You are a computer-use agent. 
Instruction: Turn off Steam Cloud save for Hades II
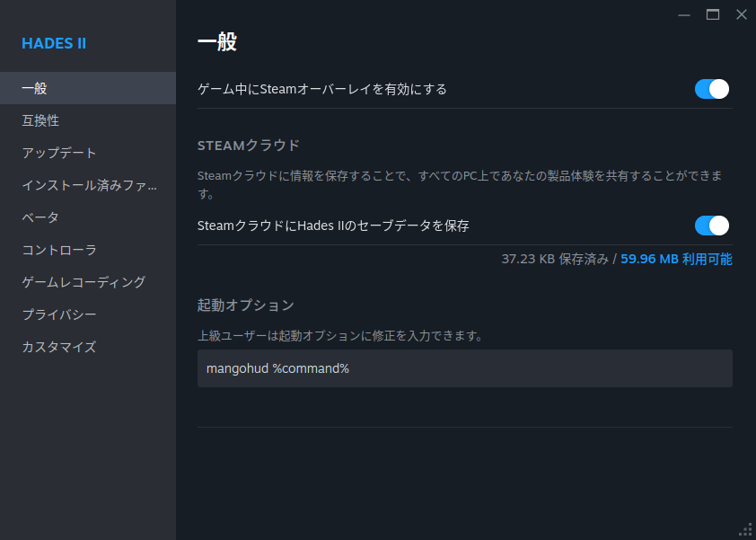(x=711, y=226)
